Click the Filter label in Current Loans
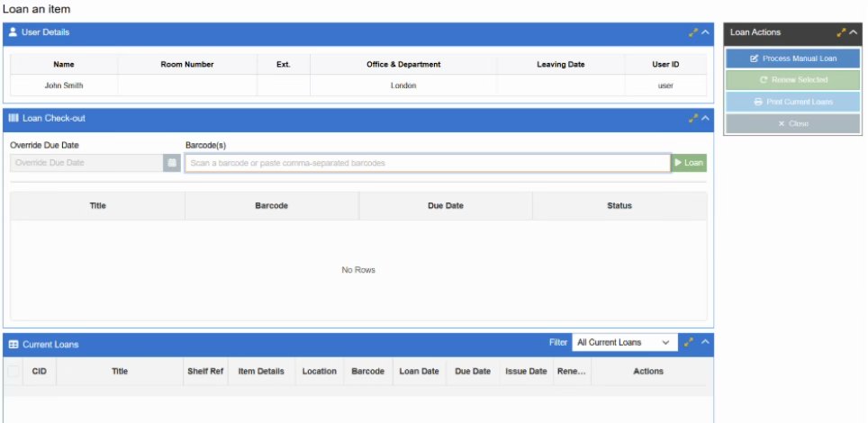This screenshot has height=423, width=868. (558, 343)
